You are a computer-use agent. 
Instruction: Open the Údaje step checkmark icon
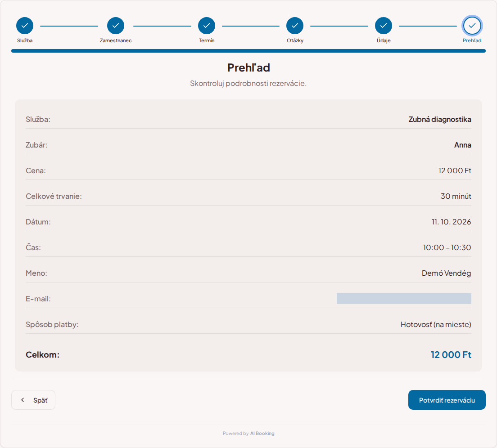coord(384,26)
